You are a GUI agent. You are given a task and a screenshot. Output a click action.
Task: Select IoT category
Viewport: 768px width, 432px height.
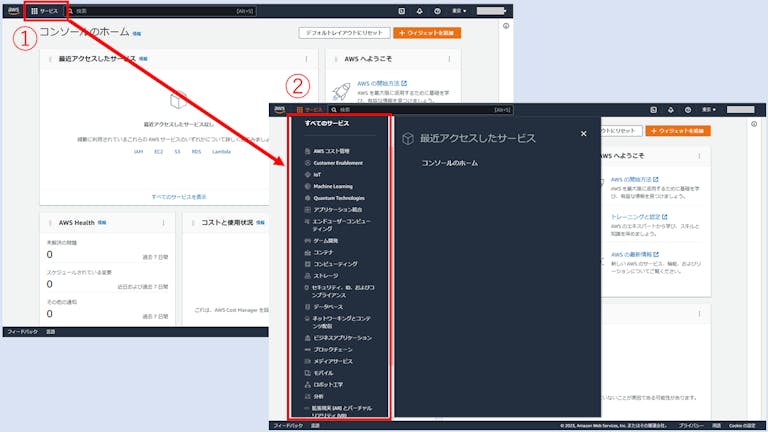(313, 175)
